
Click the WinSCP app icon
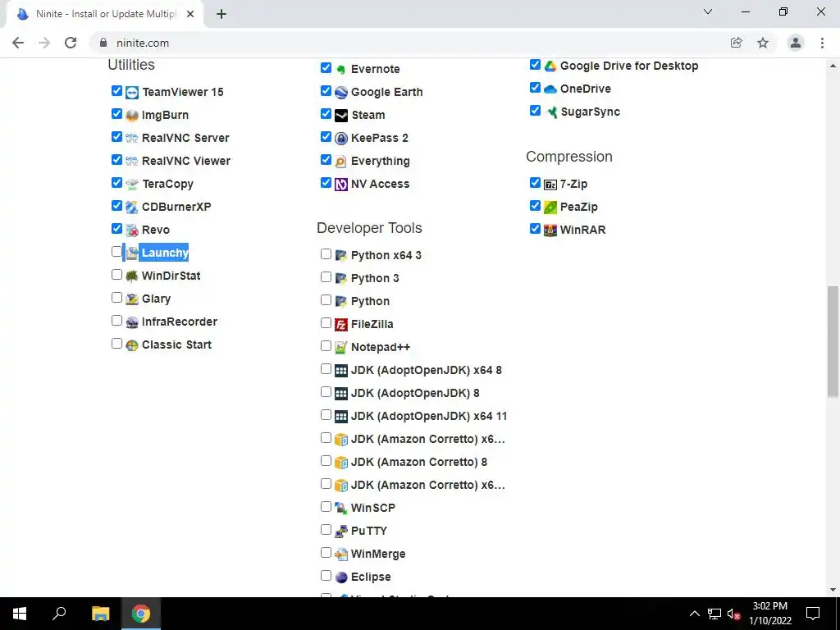tap(341, 509)
